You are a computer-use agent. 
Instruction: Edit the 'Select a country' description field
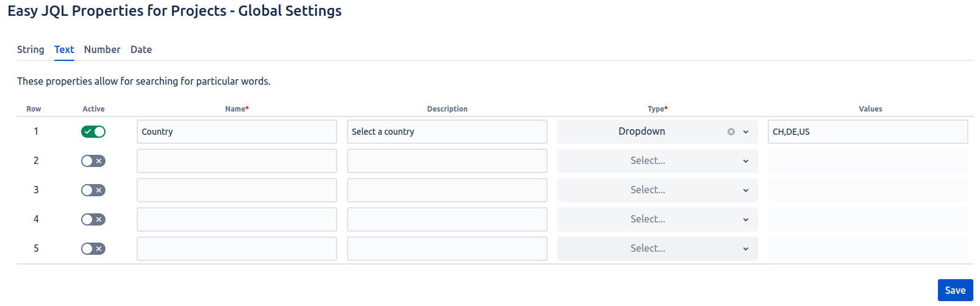click(447, 132)
